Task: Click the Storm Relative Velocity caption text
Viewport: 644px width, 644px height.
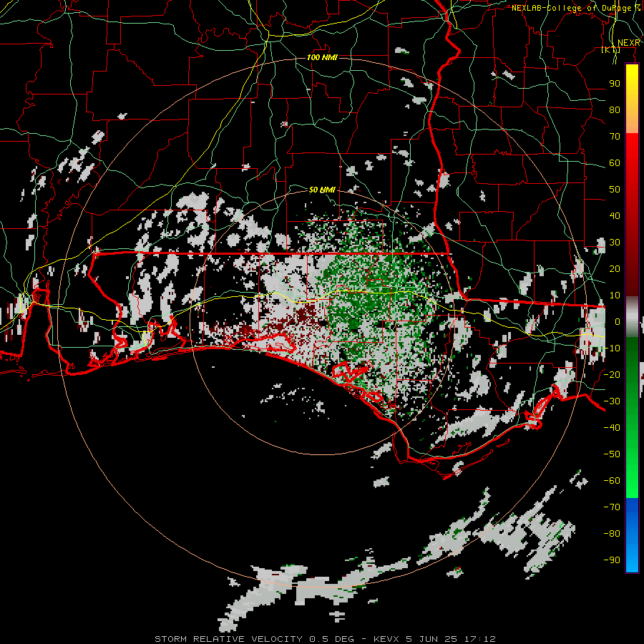Action: [326, 639]
